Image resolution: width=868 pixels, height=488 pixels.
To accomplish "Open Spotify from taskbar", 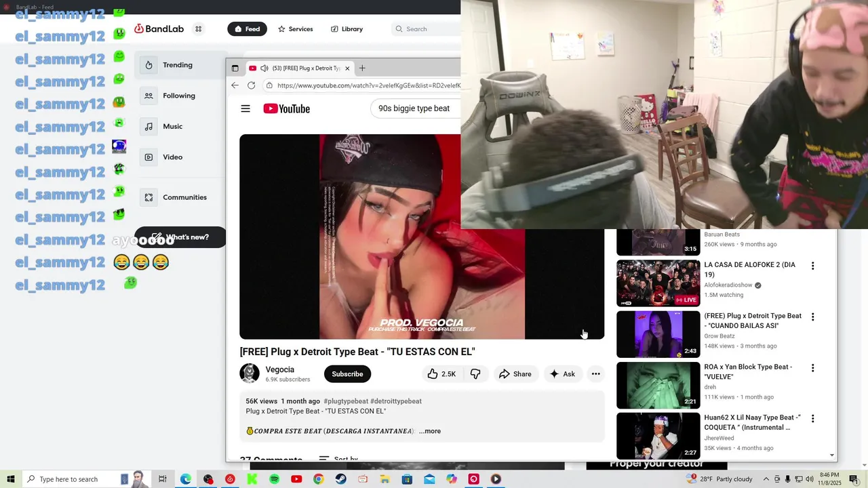I will pyautogui.click(x=275, y=479).
